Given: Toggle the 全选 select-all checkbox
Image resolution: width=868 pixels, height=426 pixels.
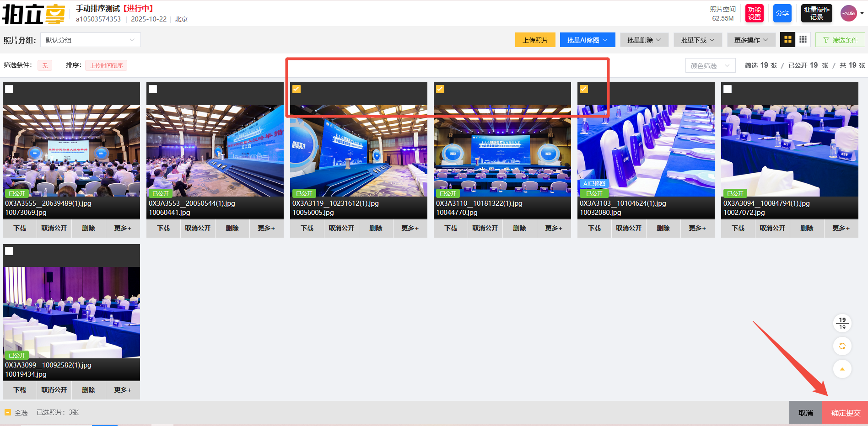Looking at the screenshot, I should (8, 412).
